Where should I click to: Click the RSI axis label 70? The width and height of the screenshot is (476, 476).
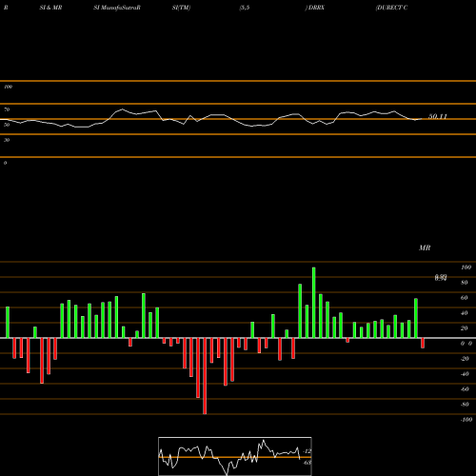point(7,109)
